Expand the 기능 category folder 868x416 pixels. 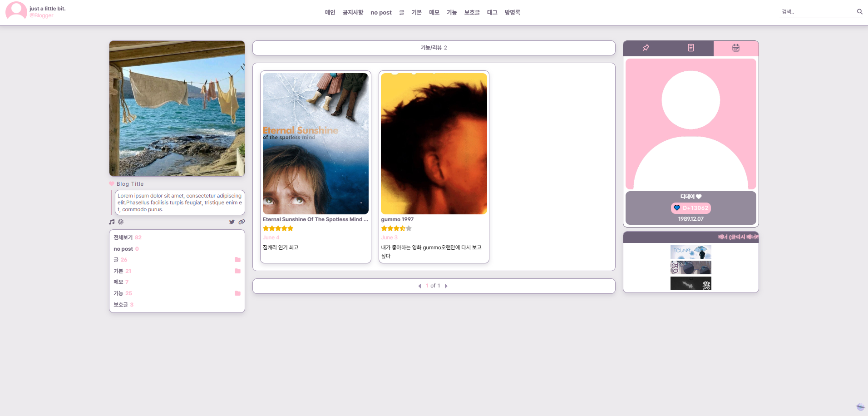[x=237, y=293]
